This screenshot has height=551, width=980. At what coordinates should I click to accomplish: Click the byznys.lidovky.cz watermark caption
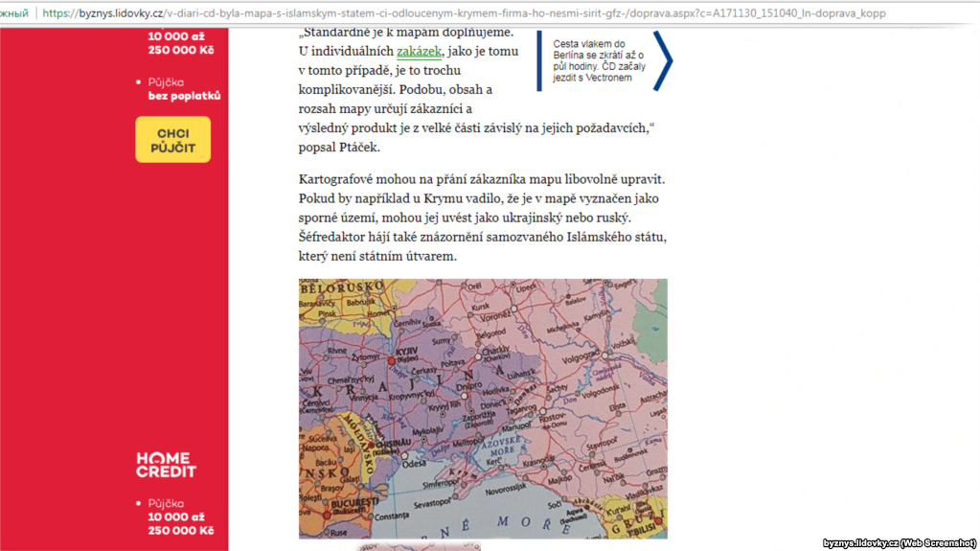click(886, 542)
